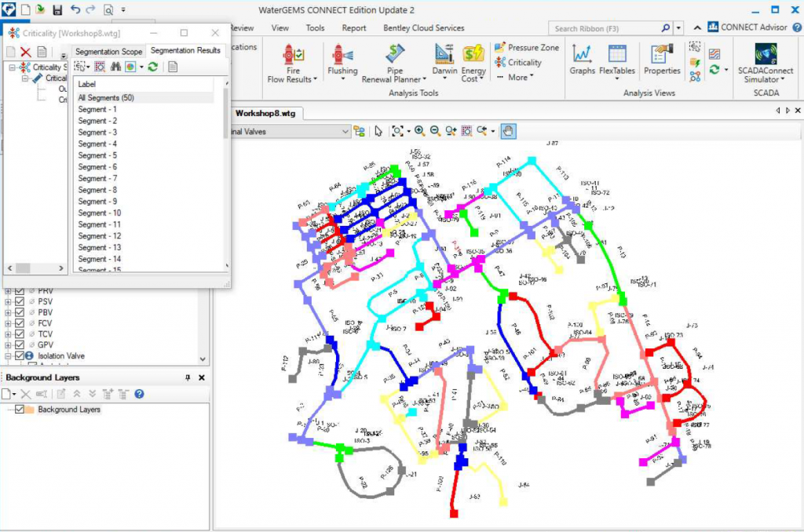
Task: Select Segment - 7 in the list
Action: coord(97,178)
